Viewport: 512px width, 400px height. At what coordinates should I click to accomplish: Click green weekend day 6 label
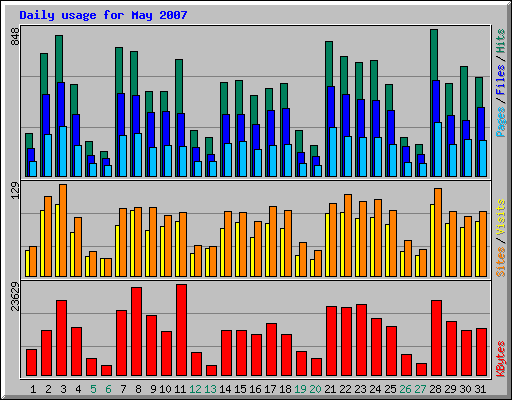(108, 389)
